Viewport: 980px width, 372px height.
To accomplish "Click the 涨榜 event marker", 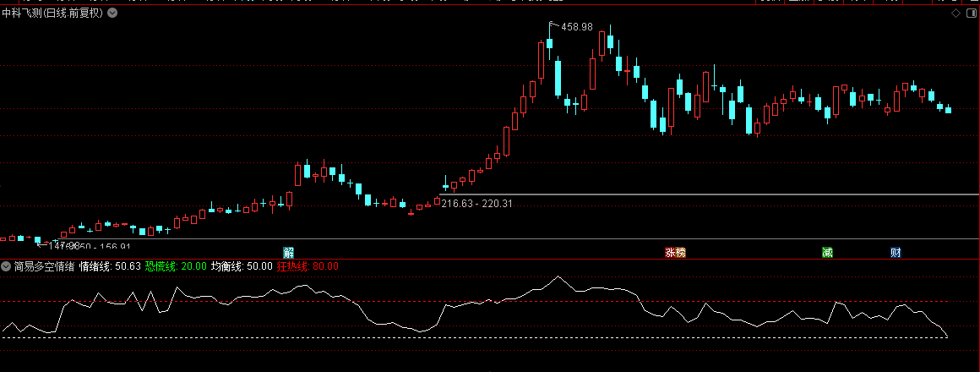I will pyautogui.click(x=675, y=253).
